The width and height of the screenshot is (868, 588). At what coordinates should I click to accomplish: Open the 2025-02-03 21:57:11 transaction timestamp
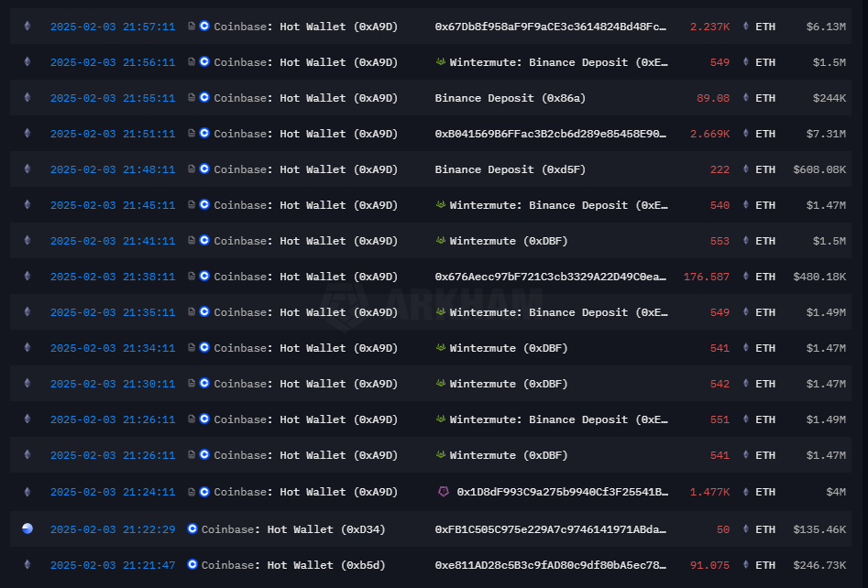(113, 27)
